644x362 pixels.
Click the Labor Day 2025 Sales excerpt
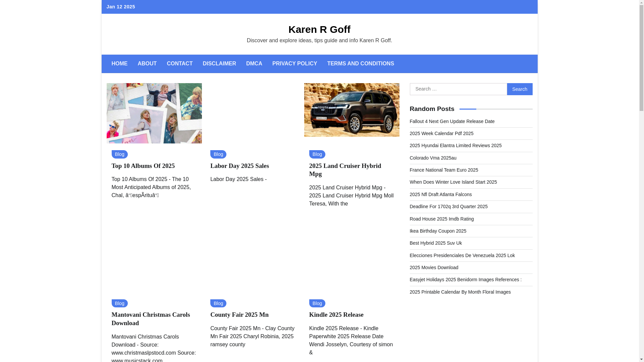pos(238,179)
